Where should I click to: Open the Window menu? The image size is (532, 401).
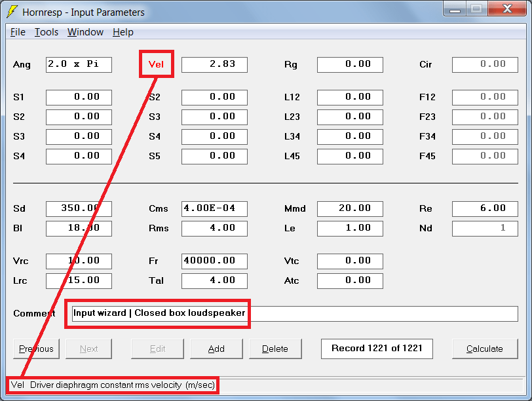pos(85,32)
